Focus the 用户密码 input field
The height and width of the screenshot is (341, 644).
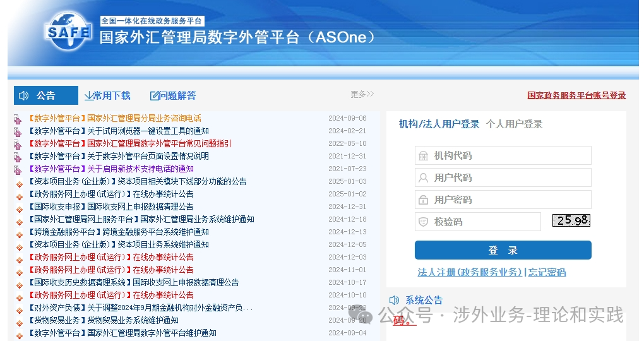click(503, 200)
